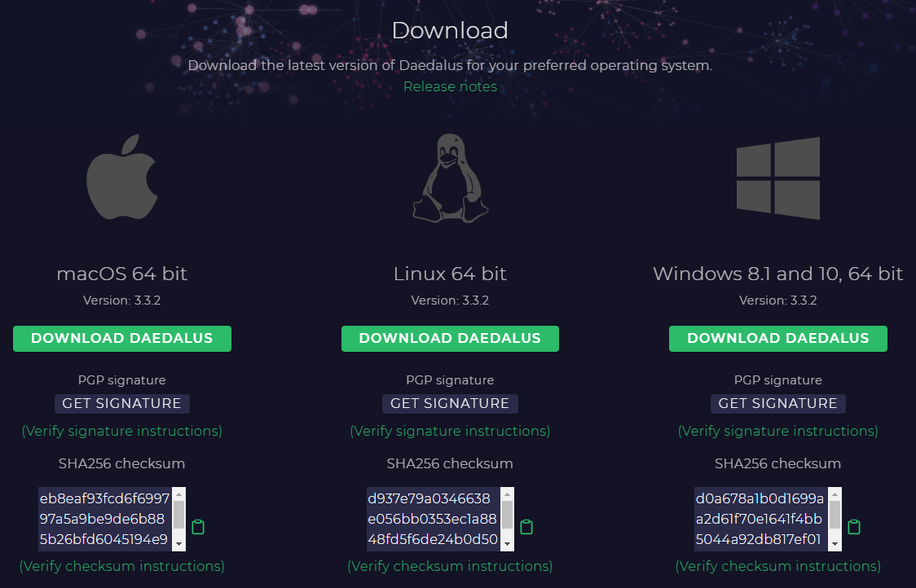Click the Windows logo

point(778,178)
